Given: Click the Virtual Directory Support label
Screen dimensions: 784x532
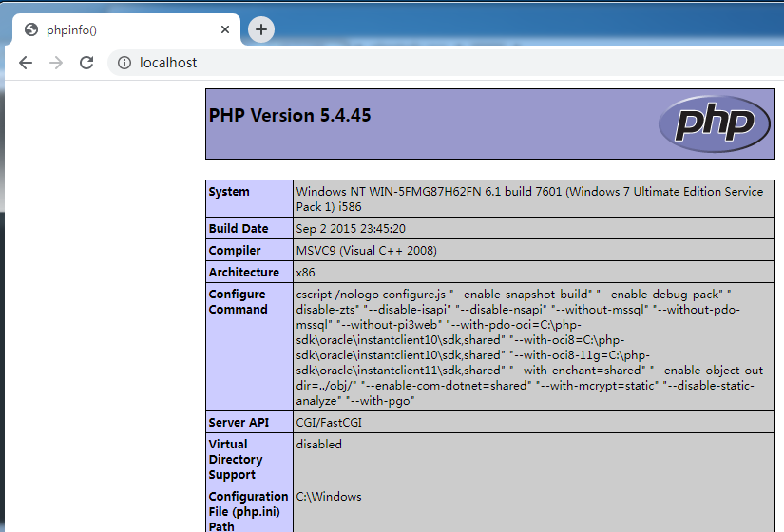Looking at the screenshot, I should point(236,459).
